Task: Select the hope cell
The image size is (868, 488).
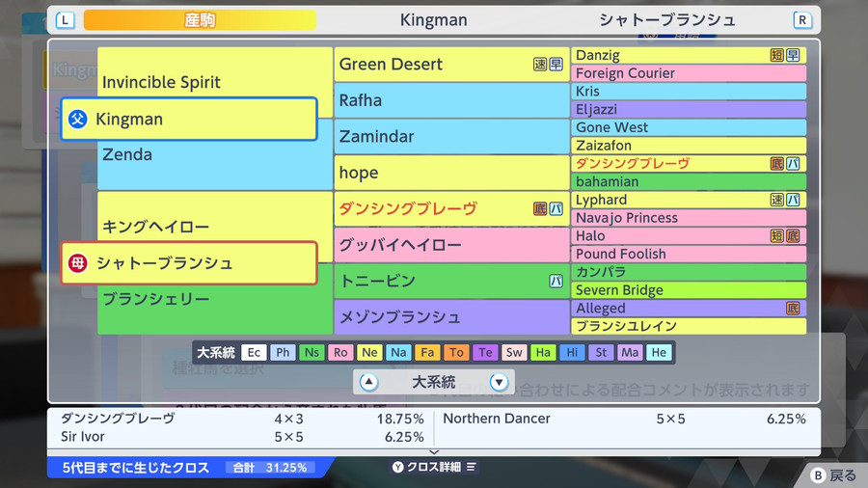Action: (451, 173)
